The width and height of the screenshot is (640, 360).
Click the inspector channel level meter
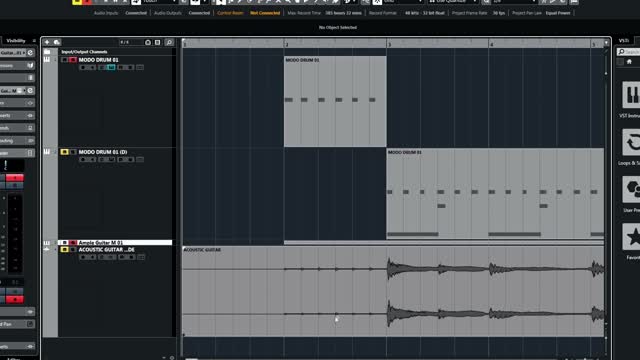[15, 233]
